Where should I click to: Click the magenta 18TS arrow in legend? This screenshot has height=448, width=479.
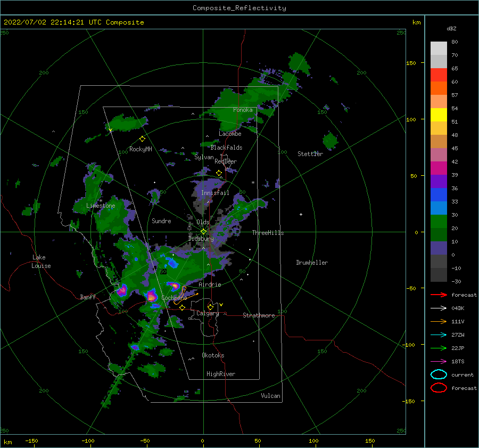[439, 362]
